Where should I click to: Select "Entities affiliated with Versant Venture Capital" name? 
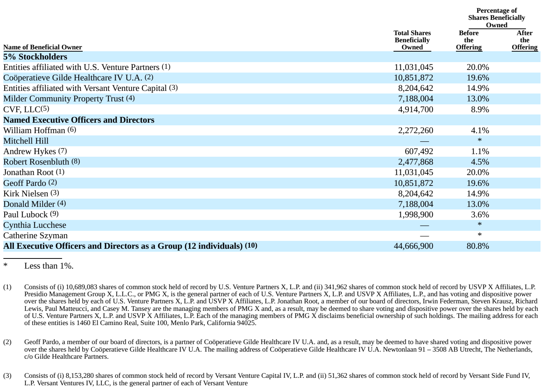click(x=85, y=88)
